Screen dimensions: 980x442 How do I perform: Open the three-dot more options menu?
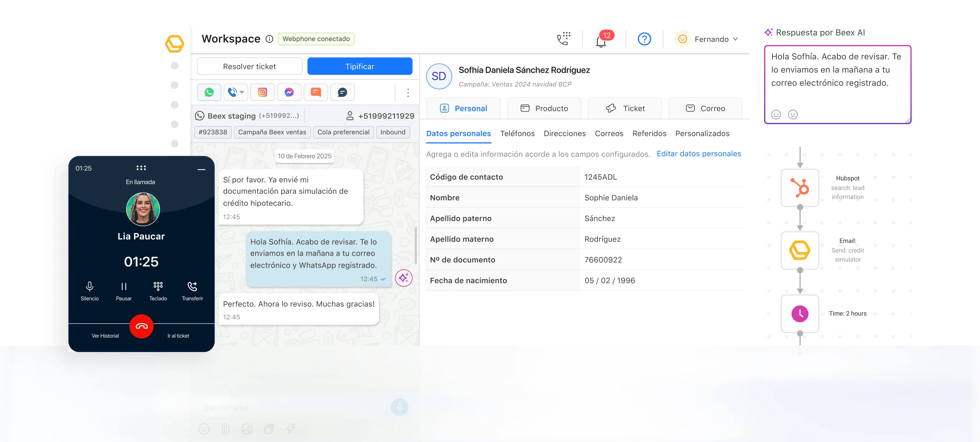pos(408,92)
